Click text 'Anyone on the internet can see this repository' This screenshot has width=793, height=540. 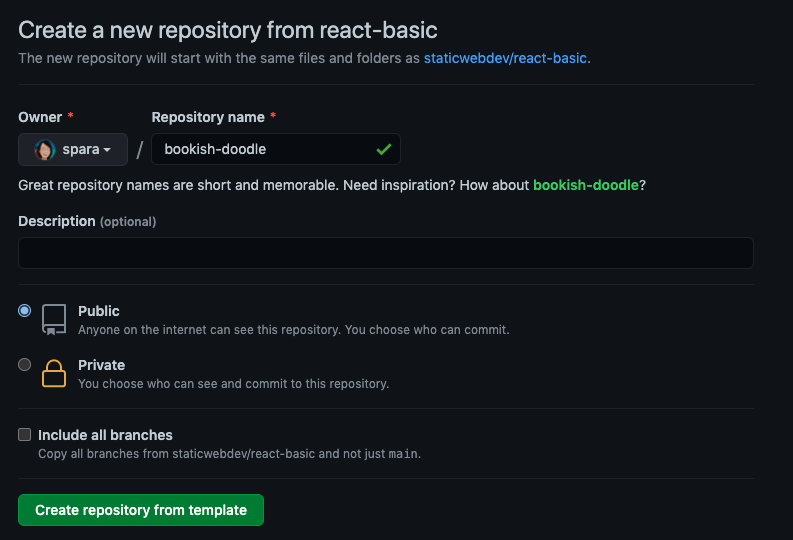209,330
